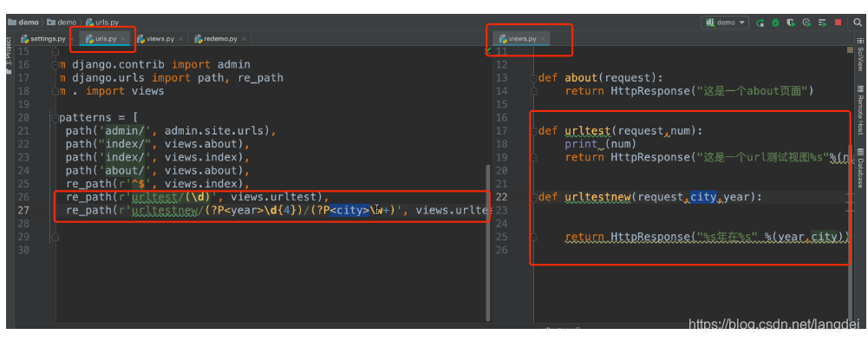
Task: Toggle the 1: Project tool window
Action: pyautogui.click(x=9, y=56)
